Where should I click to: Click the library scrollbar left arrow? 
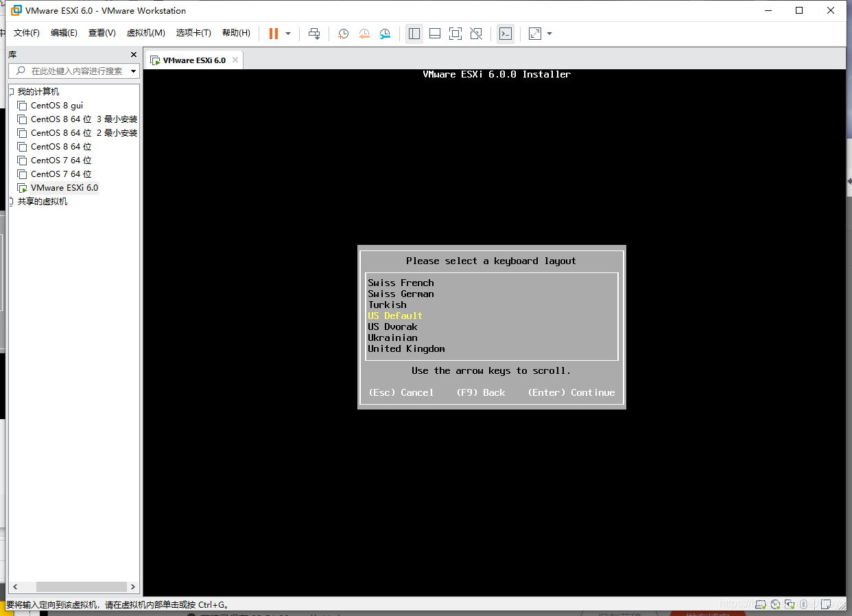(14, 587)
